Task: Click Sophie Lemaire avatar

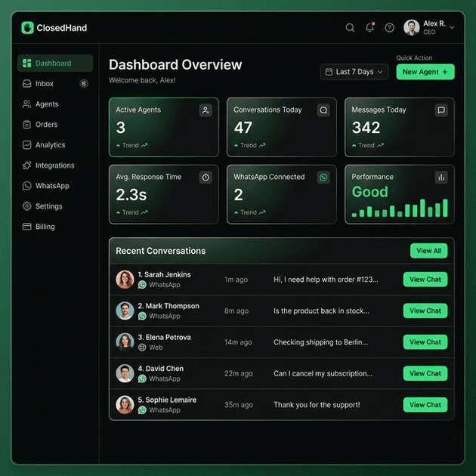Action: click(x=125, y=405)
